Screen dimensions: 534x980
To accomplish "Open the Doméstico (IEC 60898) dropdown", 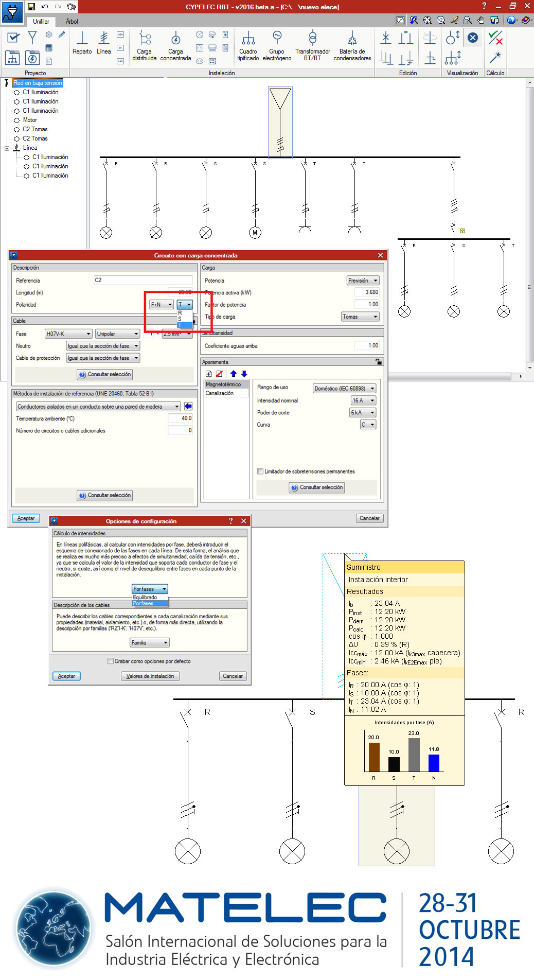I will pyautogui.click(x=345, y=389).
